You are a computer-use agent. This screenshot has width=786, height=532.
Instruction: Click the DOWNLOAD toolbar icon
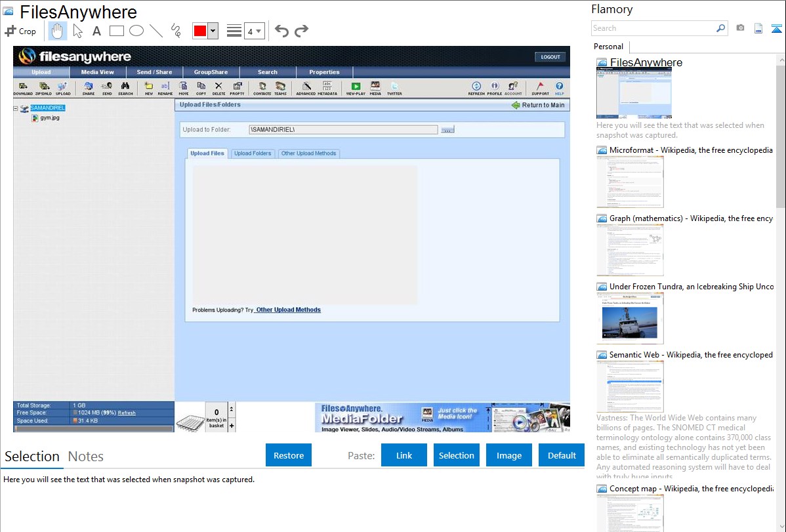(x=23, y=89)
